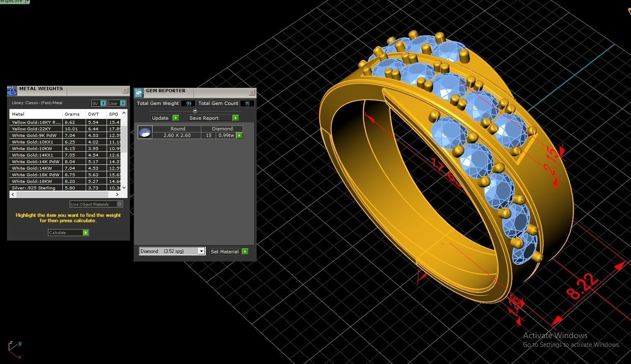Select the Silver:.925 Sterling row
631x364 pixels.
[x=66, y=188]
